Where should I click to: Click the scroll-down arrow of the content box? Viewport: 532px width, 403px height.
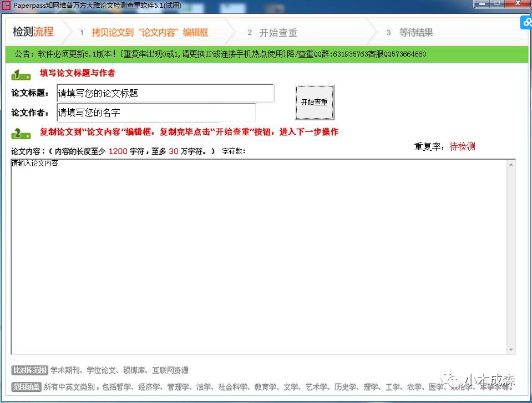pyautogui.click(x=511, y=348)
